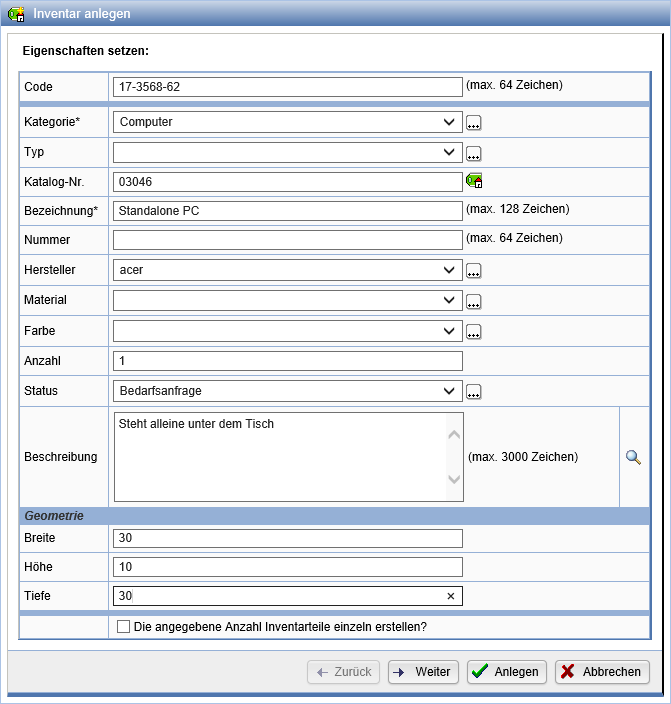The width and height of the screenshot is (671, 704).
Task: Clear the Tiefe field with the x icon
Action: pyautogui.click(x=450, y=596)
